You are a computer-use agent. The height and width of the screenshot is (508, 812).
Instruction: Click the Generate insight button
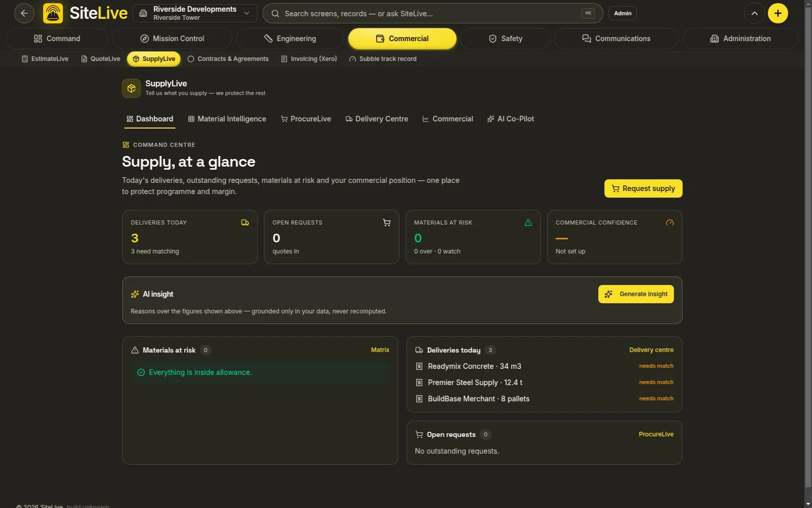pyautogui.click(x=636, y=294)
